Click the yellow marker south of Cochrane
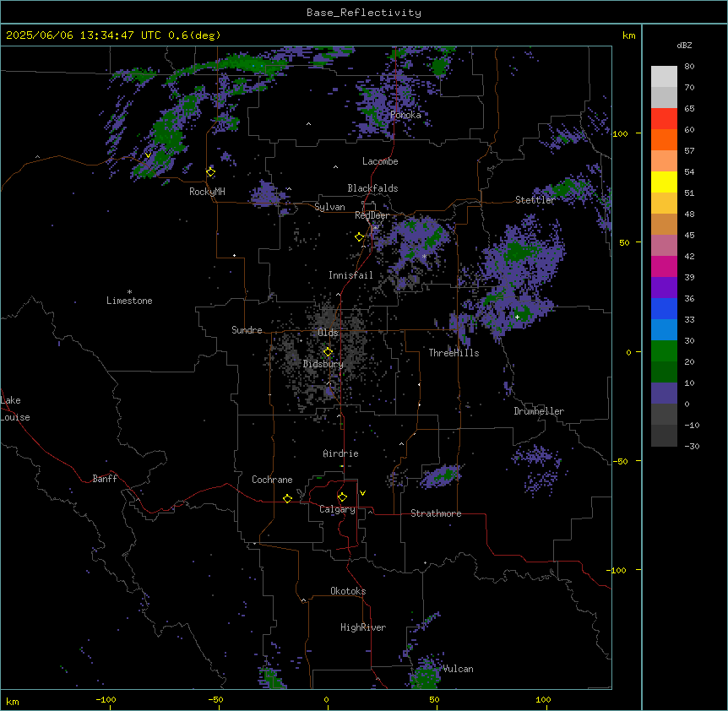This screenshot has width=728, height=711. coord(287,498)
